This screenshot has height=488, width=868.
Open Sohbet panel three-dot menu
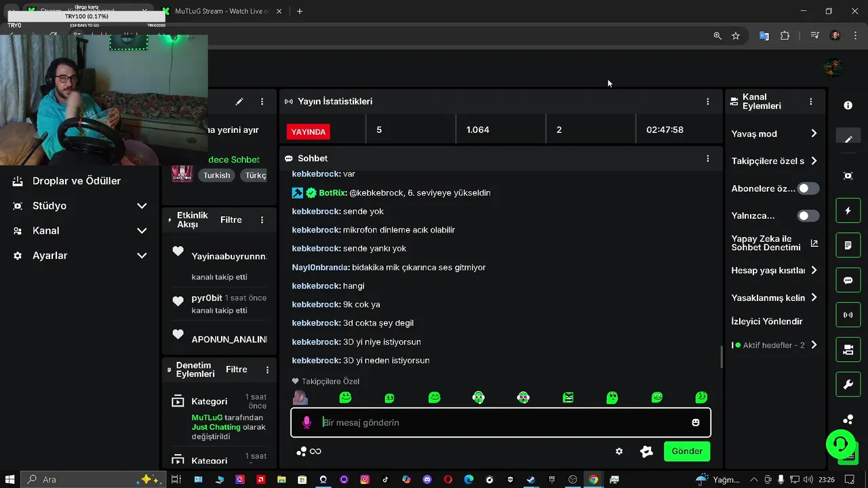tap(707, 158)
